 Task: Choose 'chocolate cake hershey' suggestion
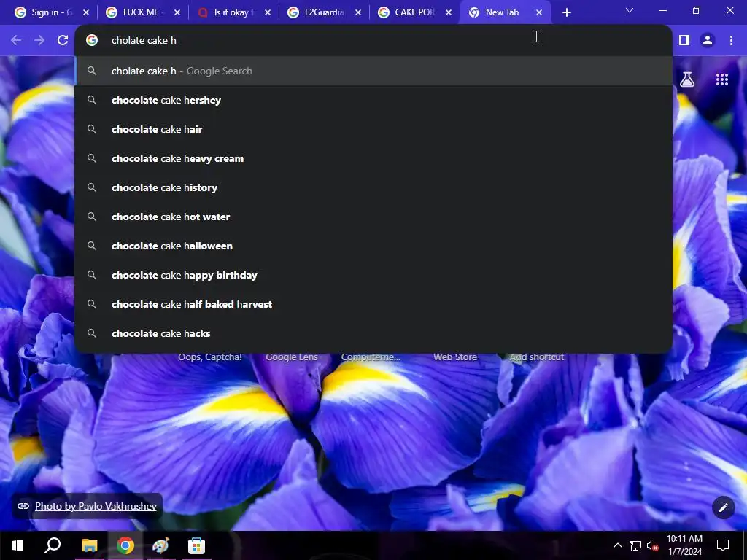[x=373, y=100]
